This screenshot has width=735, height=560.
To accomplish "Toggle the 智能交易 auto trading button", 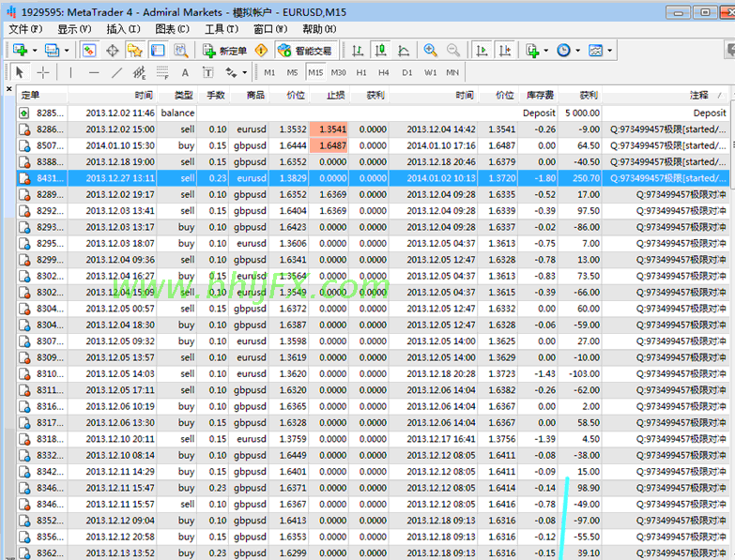I will 305,50.
